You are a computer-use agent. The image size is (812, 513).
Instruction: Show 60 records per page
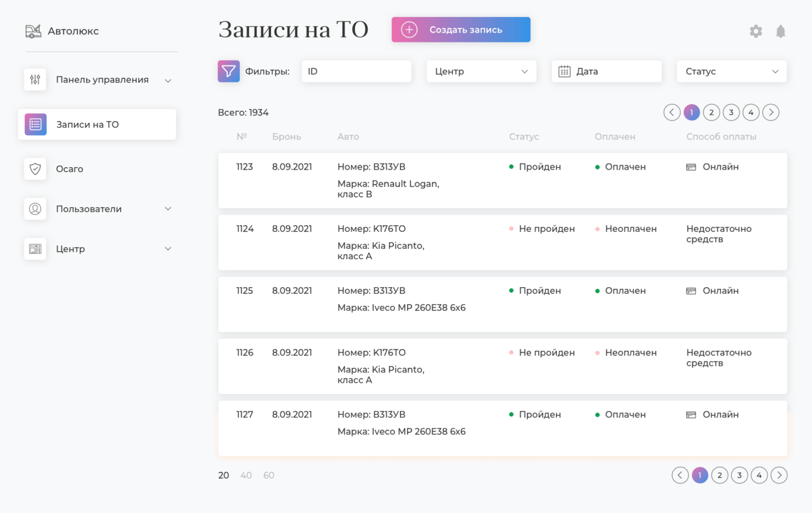point(269,475)
